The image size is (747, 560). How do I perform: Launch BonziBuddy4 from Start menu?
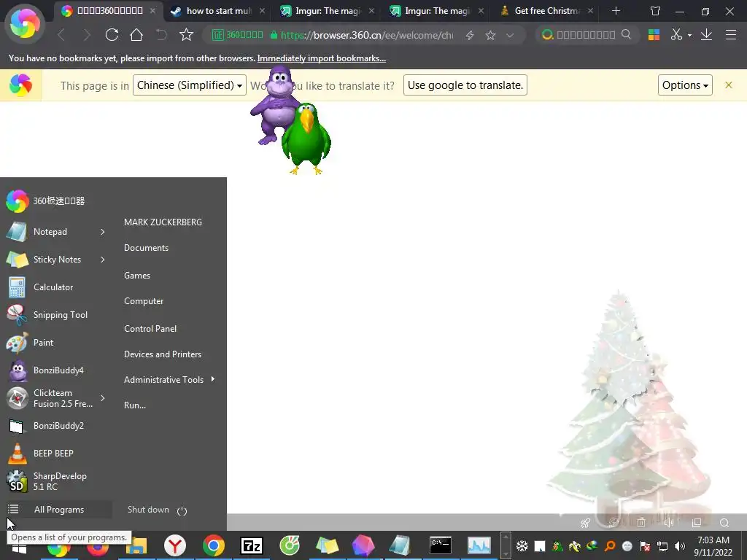[x=57, y=370]
